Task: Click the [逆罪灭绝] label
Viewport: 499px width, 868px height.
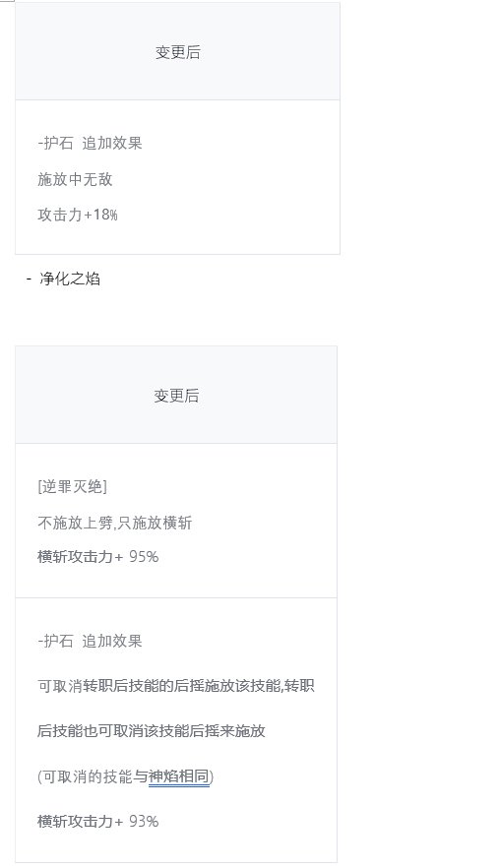Action: (72, 486)
